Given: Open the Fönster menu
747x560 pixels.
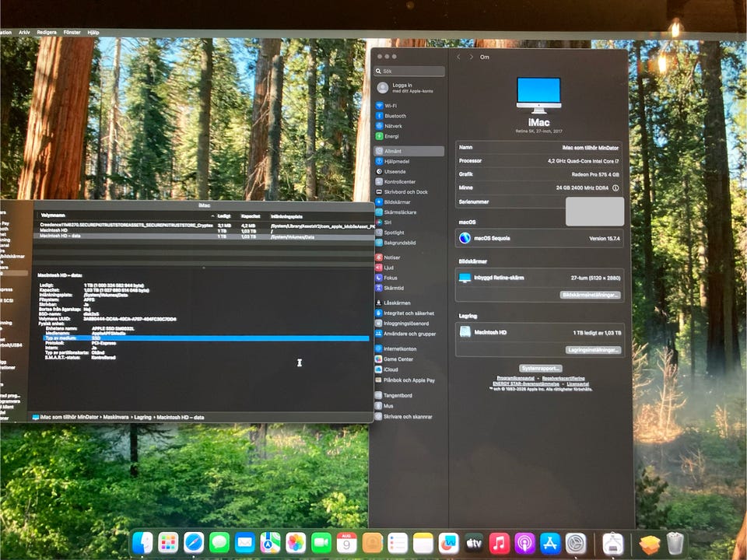Looking at the screenshot, I should pyautogui.click(x=72, y=33).
